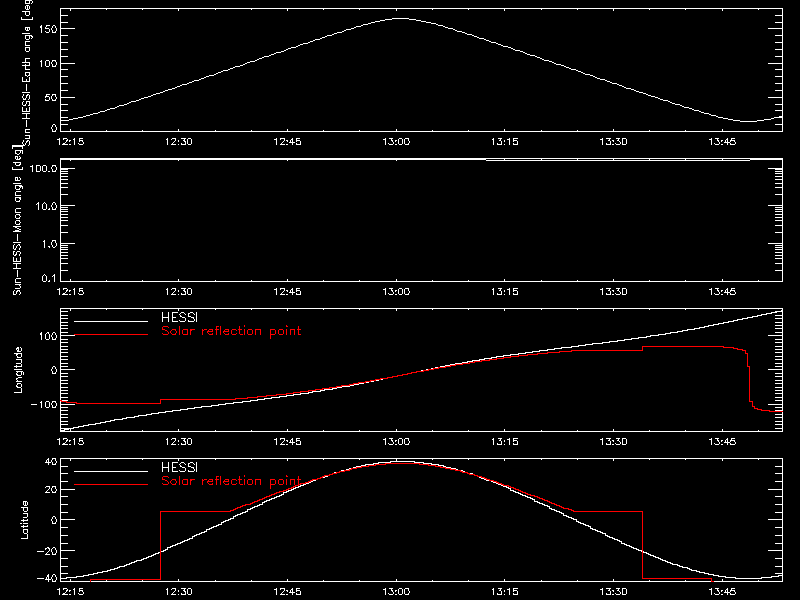Click the 1.0 tick on Moon angle axis
The width and height of the screenshot is (800, 600).
(x=49, y=244)
